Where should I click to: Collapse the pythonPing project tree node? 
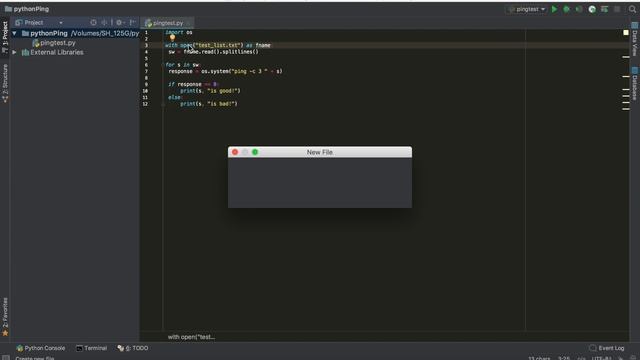[x=15, y=33]
